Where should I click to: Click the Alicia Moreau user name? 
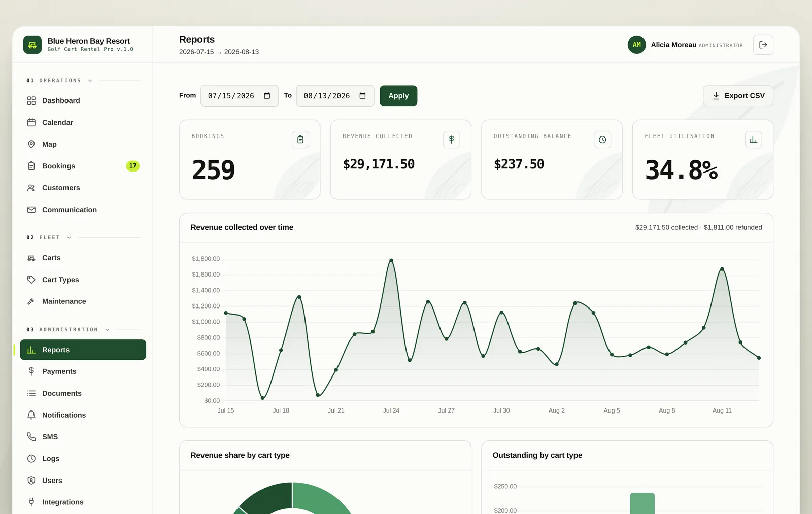(x=673, y=45)
